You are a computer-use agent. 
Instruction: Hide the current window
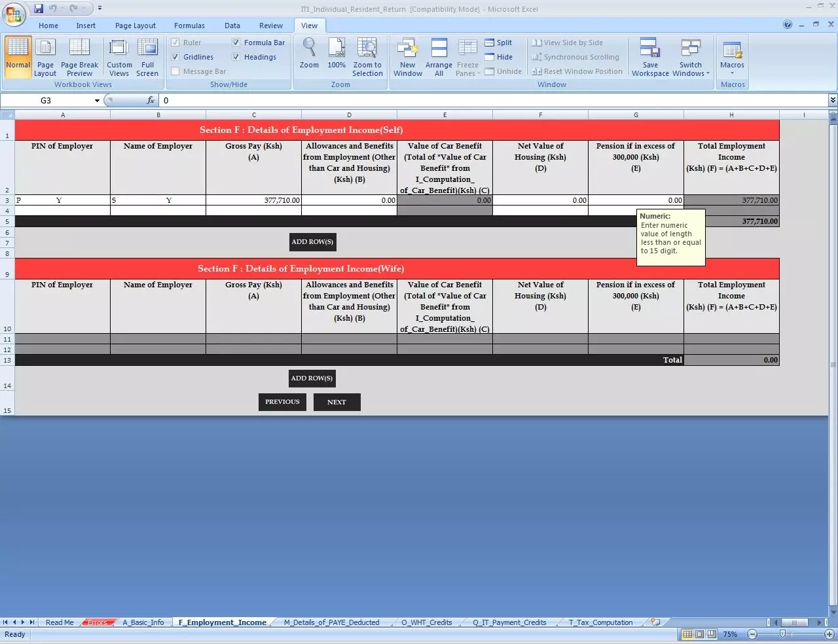point(498,57)
